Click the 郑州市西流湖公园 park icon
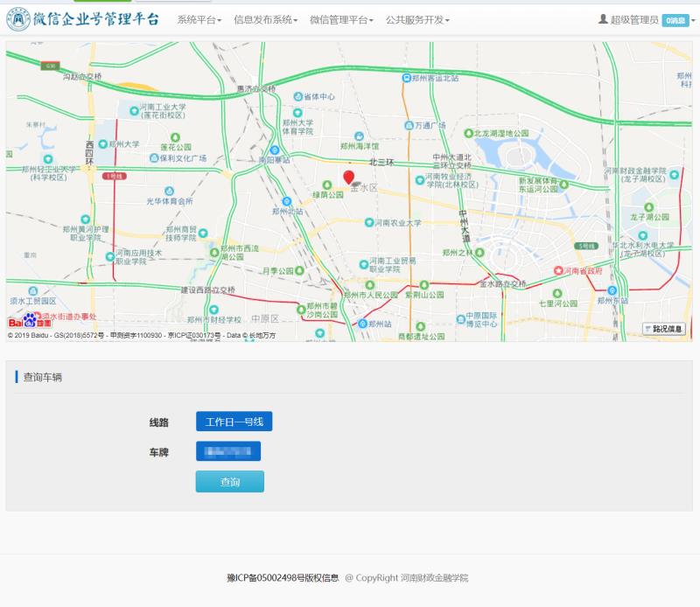The width and height of the screenshot is (700, 607). tap(214, 253)
